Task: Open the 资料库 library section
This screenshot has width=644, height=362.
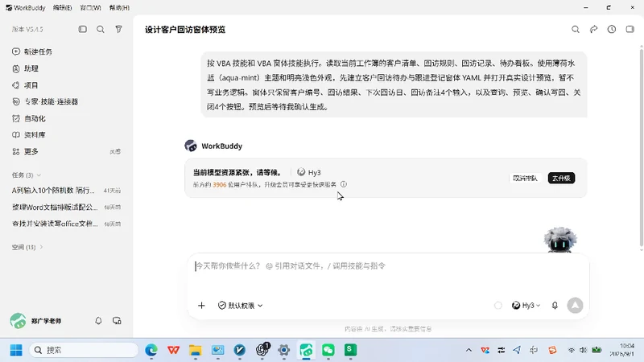Action: coord(29,135)
